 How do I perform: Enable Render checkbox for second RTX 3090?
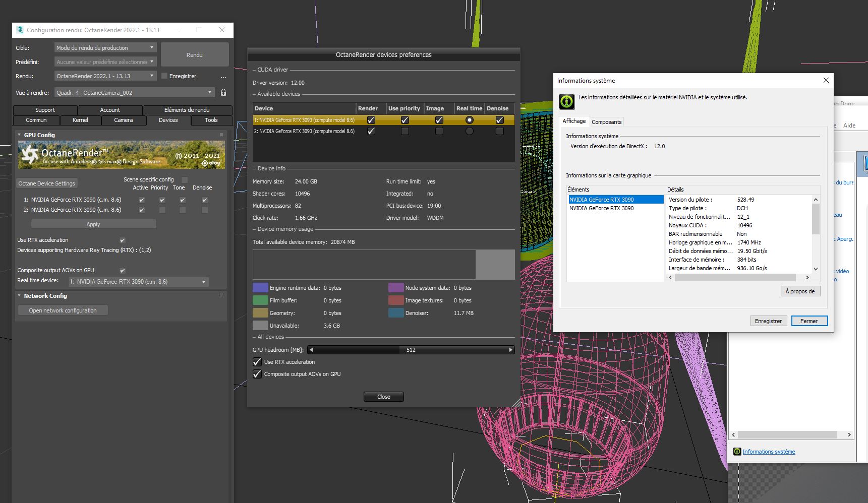pos(371,131)
